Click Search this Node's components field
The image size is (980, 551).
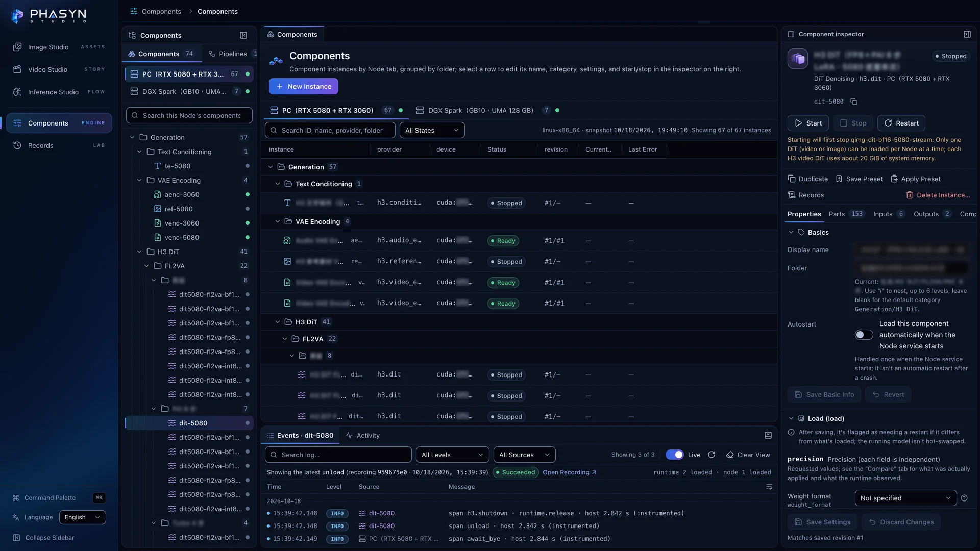tap(189, 115)
